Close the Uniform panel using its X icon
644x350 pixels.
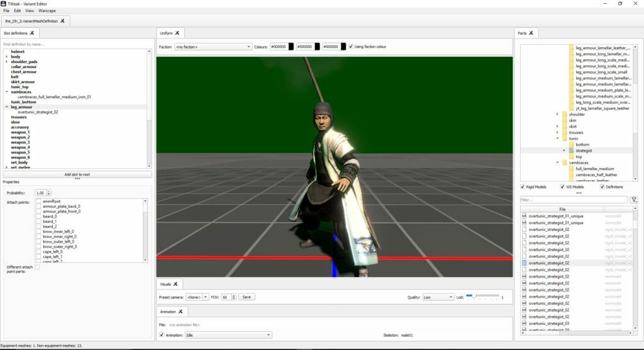[x=177, y=33]
